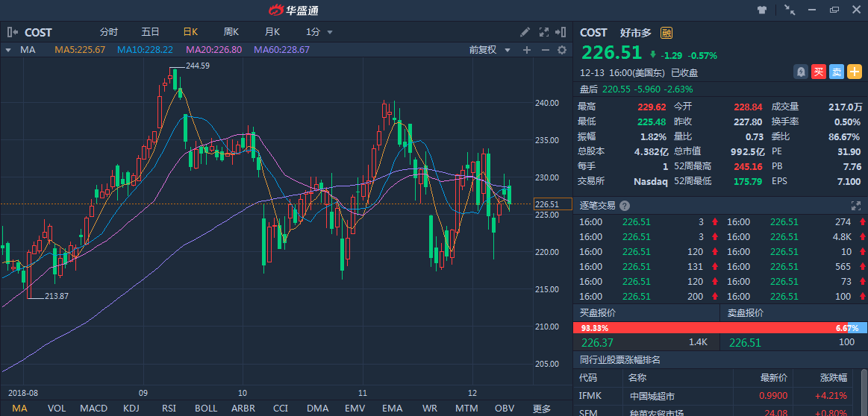Collapse the right quote panel
This screenshot has width=868, height=416.
click(x=560, y=32)
